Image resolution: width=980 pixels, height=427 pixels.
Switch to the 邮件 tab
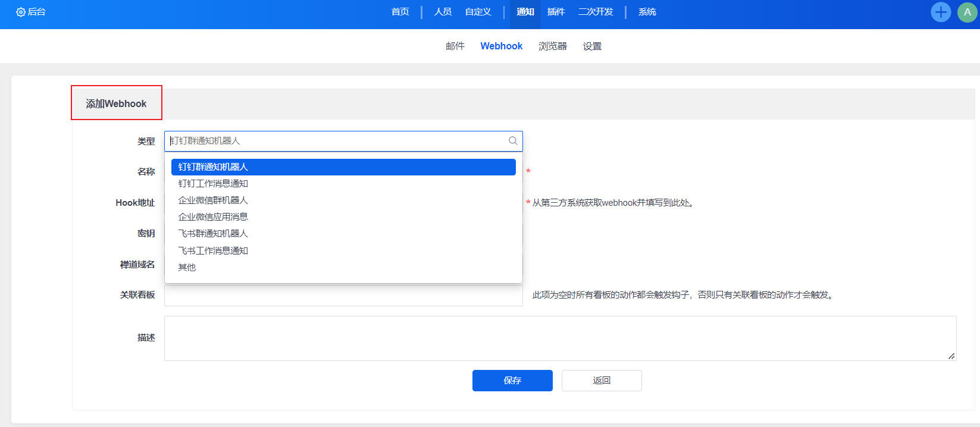click(x=455, y=46)
